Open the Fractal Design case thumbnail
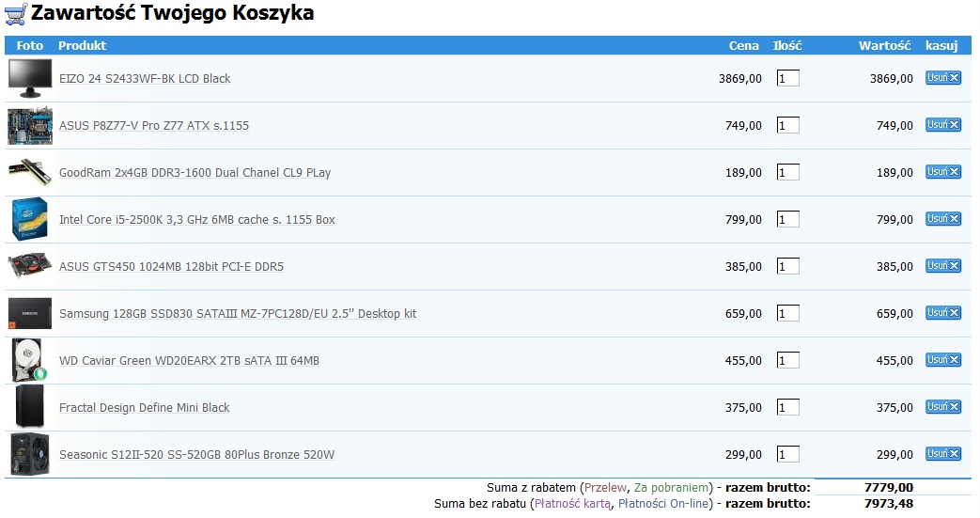Viewport: 980px width, 518px height. [30, 407]
